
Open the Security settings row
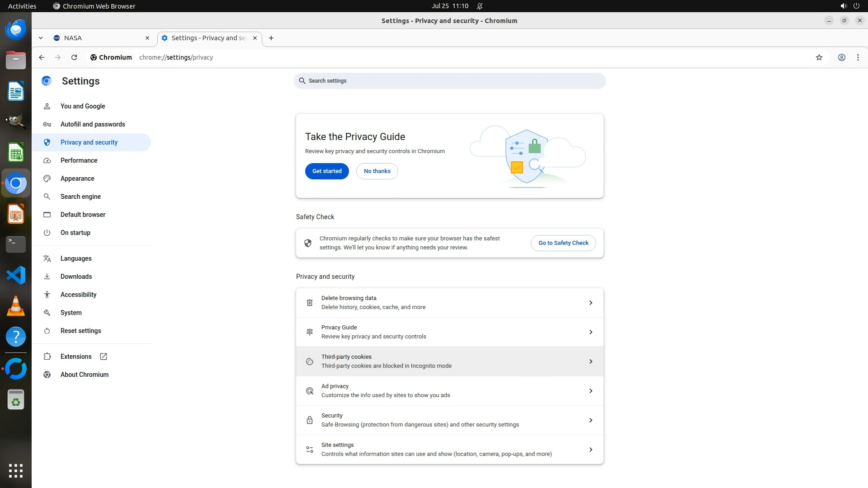[x=449, y=420]
